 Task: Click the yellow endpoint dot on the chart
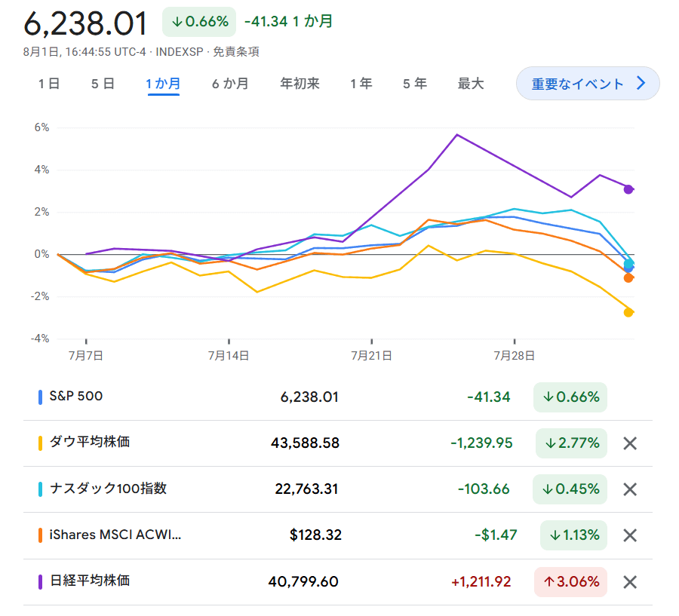(x=628, y=313)
